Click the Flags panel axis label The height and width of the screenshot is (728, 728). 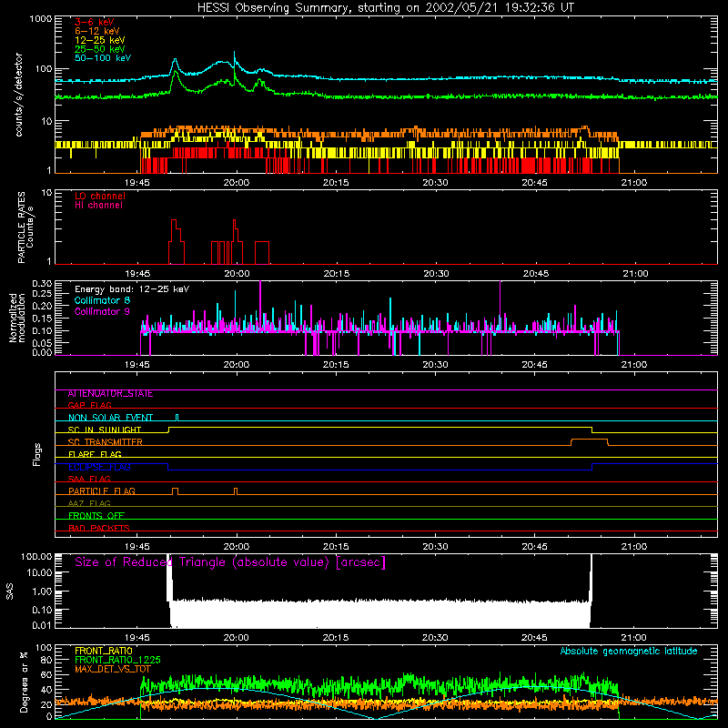(37, 454)
